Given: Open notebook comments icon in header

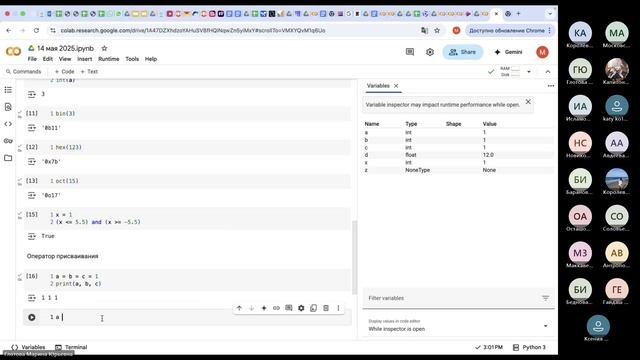Looking at the screenshot, I should (x=410, y=52).
